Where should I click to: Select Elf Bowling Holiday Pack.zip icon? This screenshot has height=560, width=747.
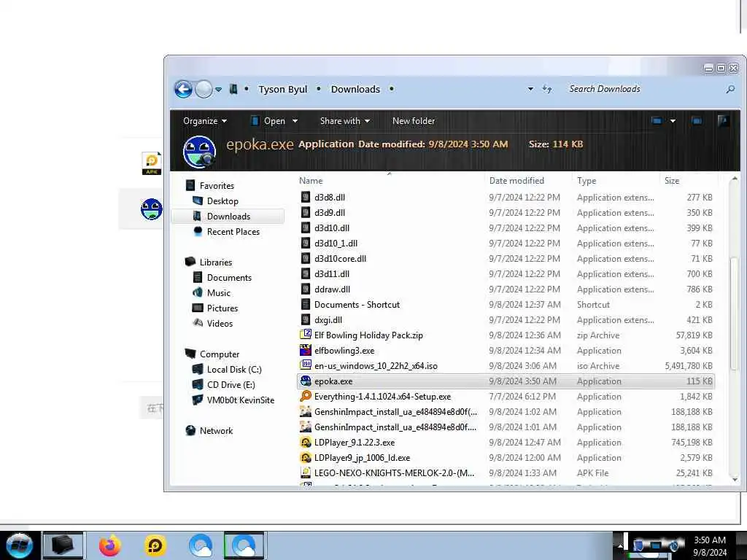point(306,335)
